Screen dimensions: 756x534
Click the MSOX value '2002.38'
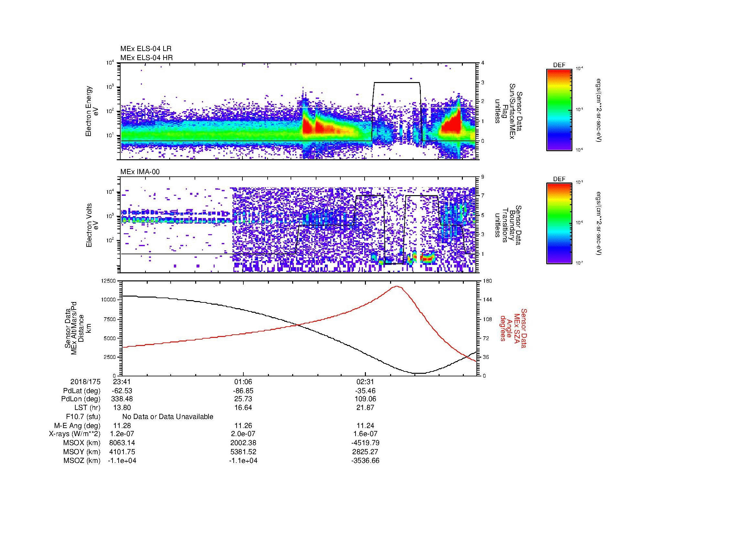(243, 443)
